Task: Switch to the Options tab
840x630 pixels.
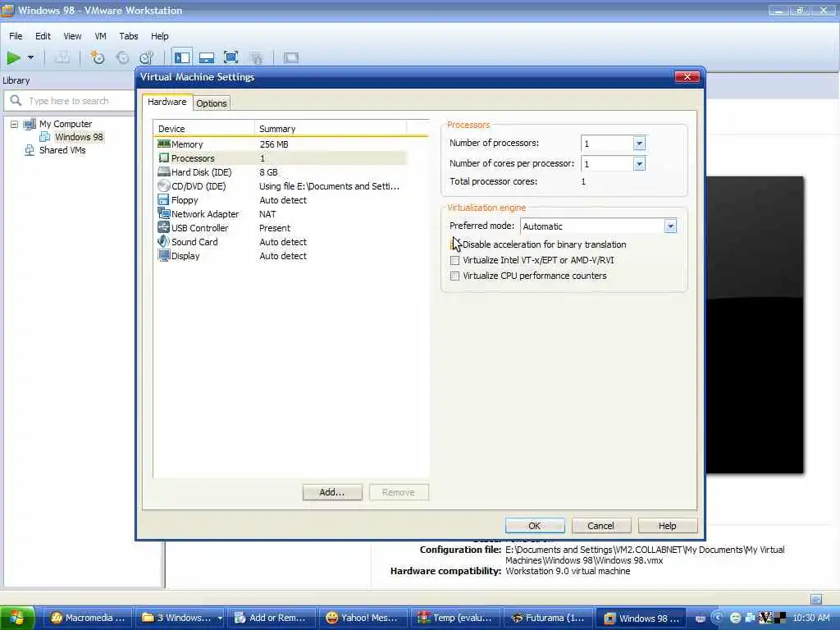Action: click(212, 103)
